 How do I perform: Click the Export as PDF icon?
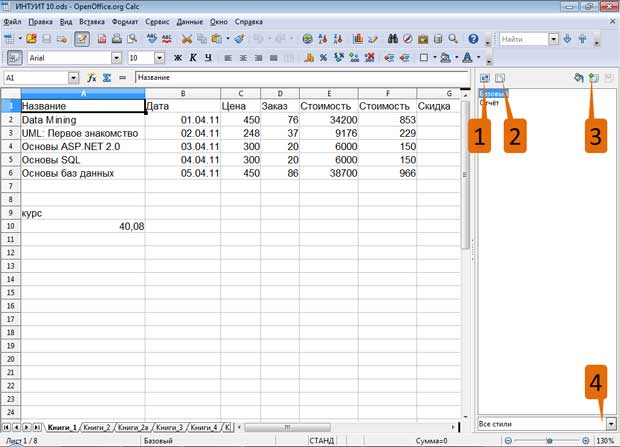pyautogui.click(x=102, y=39)
